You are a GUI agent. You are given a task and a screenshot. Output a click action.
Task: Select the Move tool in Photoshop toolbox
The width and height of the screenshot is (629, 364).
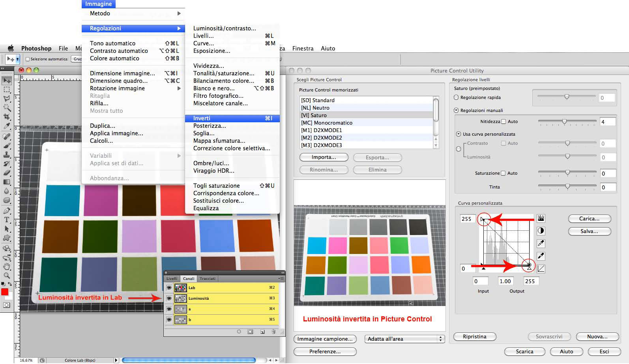(x=7, y=80)
